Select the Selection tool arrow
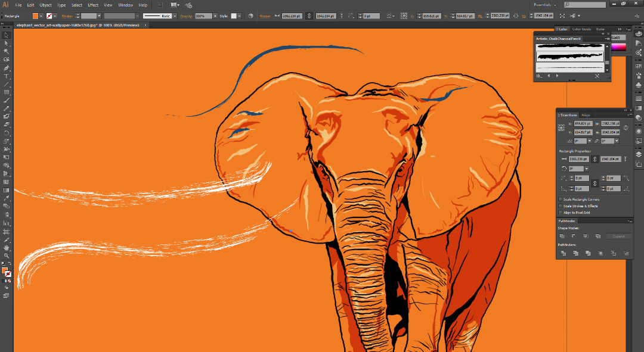644x352 pixels. coord(7,35)
